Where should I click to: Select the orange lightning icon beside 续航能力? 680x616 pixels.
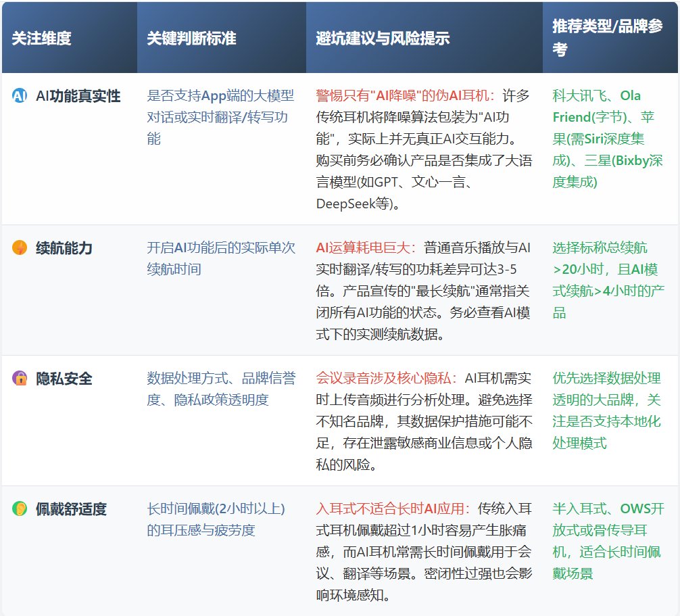(x=18, y=249)
